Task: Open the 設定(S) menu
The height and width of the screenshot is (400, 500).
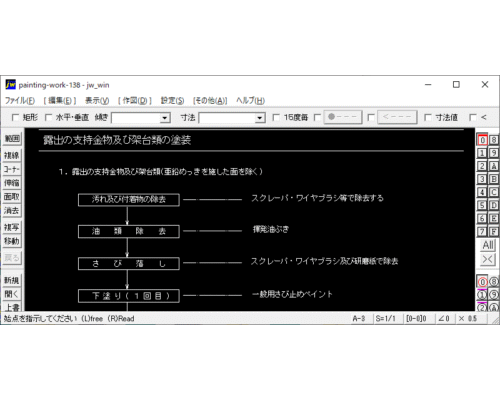Action: coord(172,100)
